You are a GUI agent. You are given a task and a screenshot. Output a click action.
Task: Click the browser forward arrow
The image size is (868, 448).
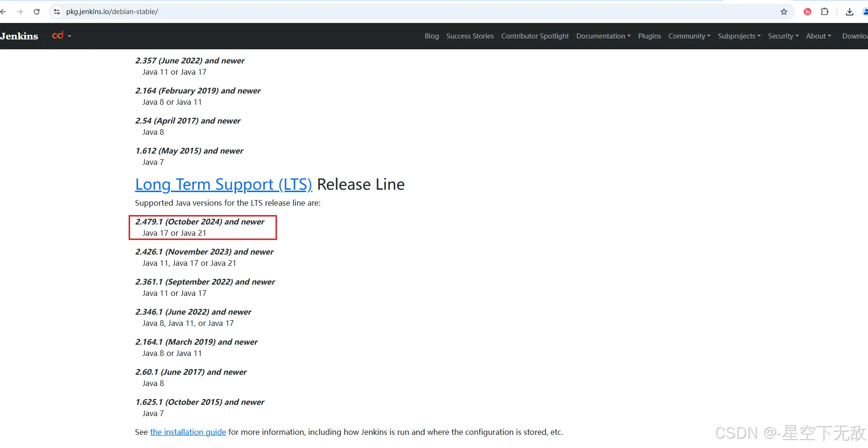tap(20, 12)
